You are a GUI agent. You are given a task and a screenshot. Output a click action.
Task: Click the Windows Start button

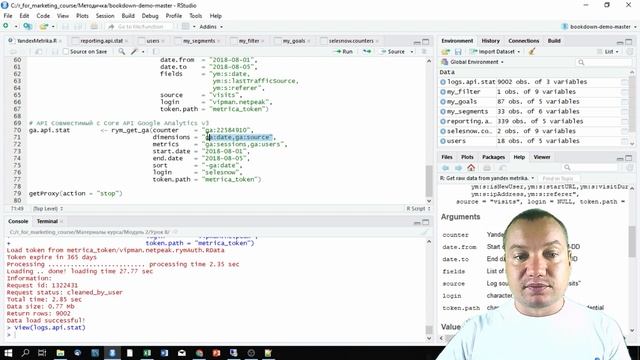click(x=8, y=353)
